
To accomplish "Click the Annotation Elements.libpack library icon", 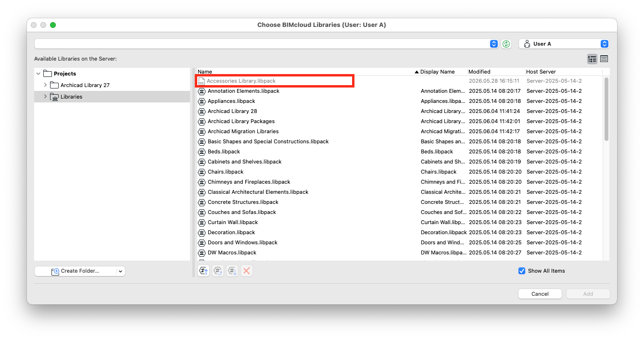I will pyautogui.click(x=202, y=91).
